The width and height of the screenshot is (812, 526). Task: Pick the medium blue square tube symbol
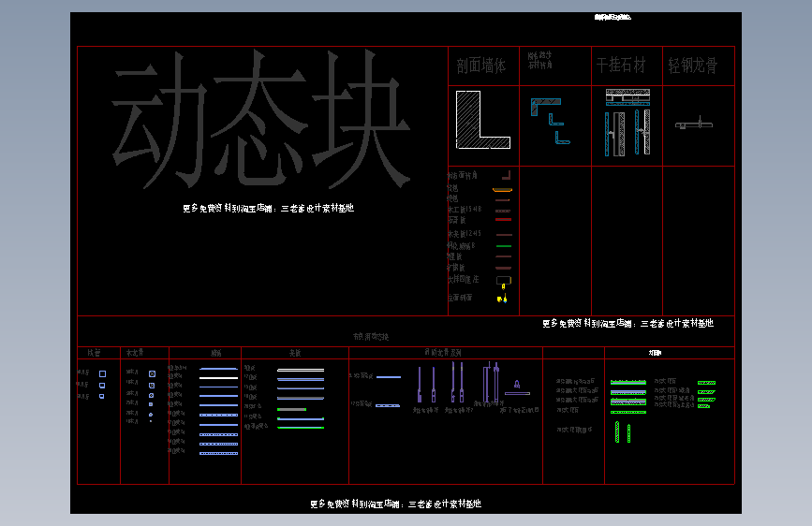[x=102, y=386]
